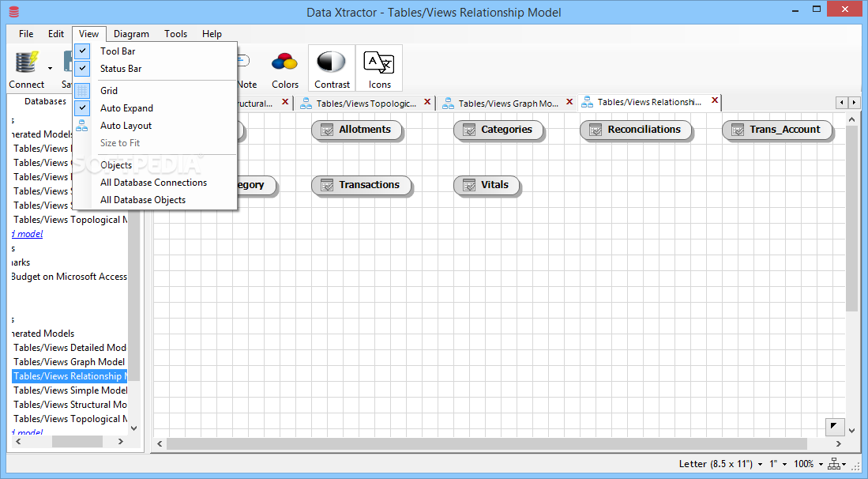The image size is (868, 479).
Task: Click the Trans_Account table icon in diagram
Action: (x=738, y=130)
